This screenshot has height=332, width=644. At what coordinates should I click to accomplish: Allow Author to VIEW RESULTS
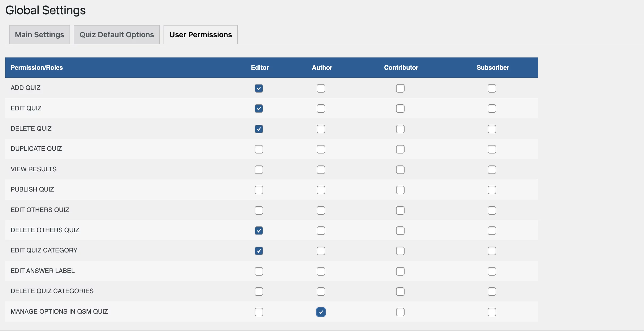tap(321, 170)
